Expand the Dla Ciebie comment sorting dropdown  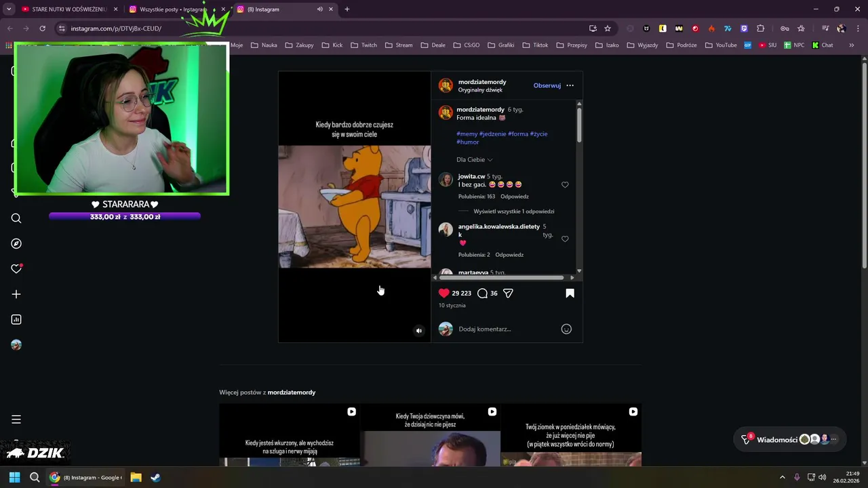tap(474, 159)
